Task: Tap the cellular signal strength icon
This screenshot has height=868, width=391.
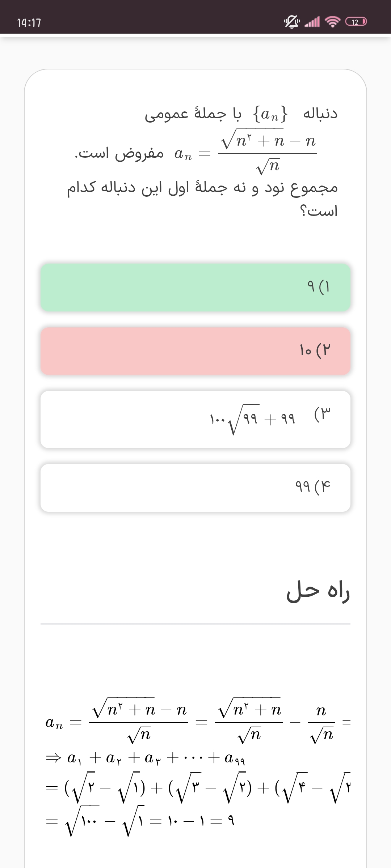Action: (x=312, y=22)
